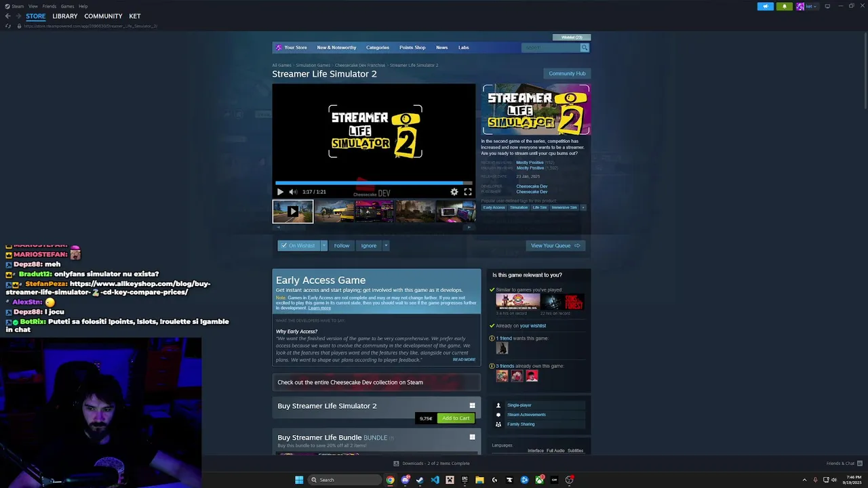Open the Steam menu in menu bar
This screenshot has height=488, width=868.
18,6
